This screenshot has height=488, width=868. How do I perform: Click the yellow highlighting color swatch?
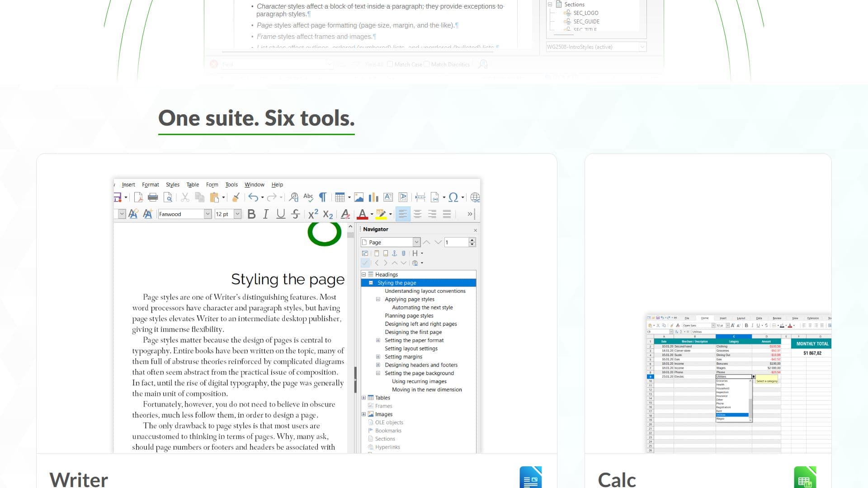tap(381, 215)
